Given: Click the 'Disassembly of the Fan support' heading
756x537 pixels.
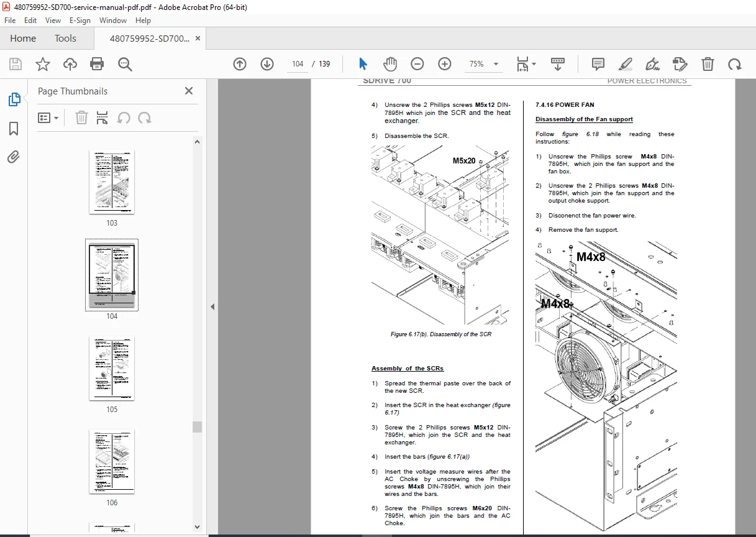Looking at the screenshot, I should click(584, 119).
